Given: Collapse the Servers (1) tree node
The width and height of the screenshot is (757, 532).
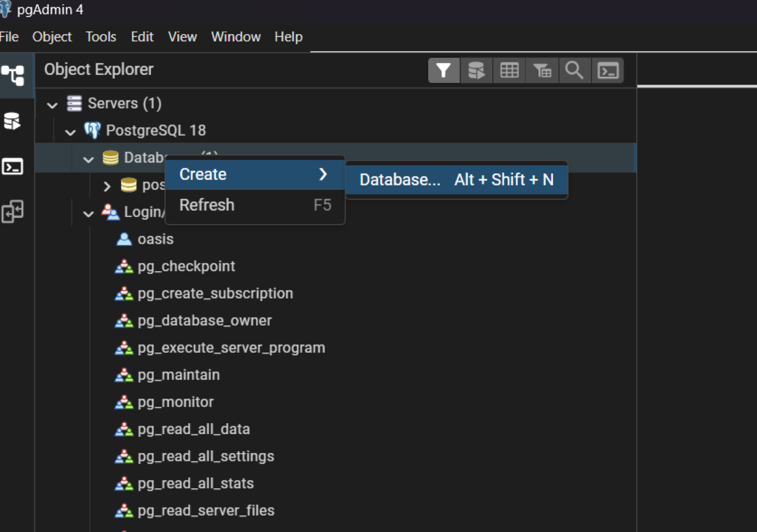Looking at the screenshot, I should 52,105.
